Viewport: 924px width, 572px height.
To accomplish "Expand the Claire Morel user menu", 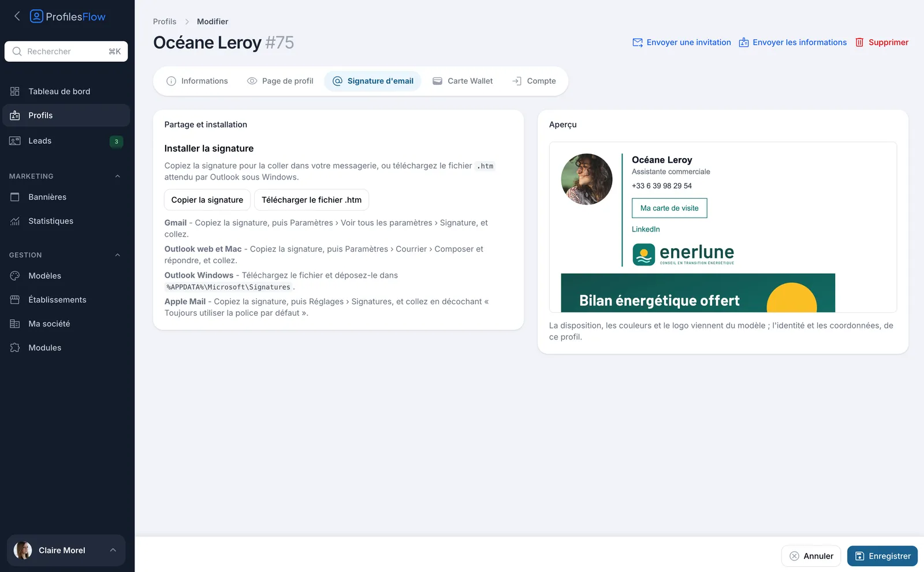I will 113,550.
